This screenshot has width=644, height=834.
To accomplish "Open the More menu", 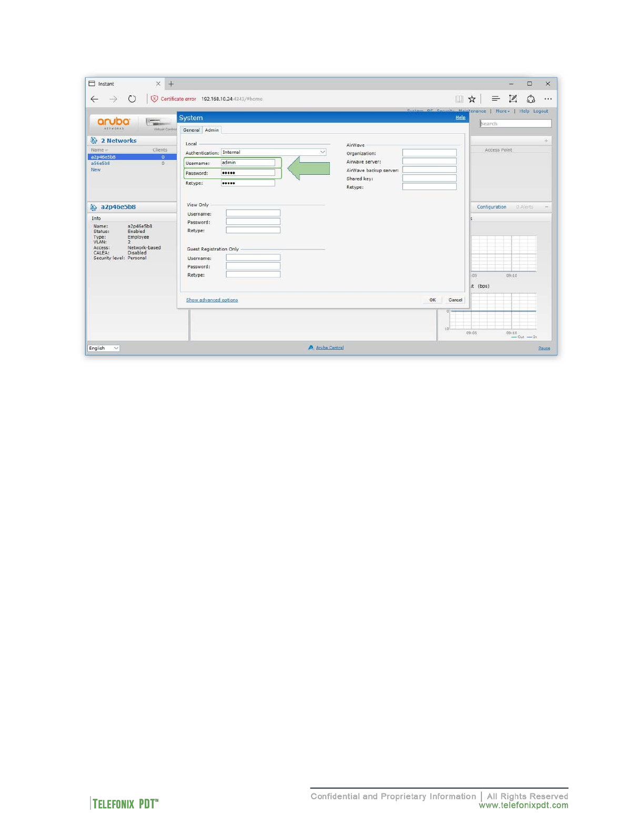I will [x=502, y=111].
